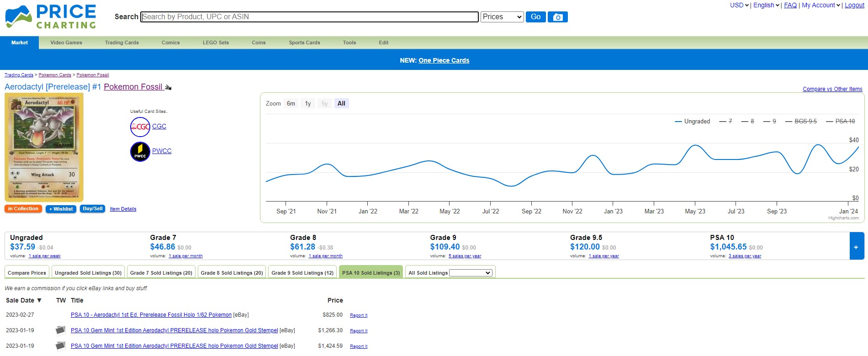Click the + Wishlist button
The height and width of the screenshot is (356, 868).
pyautogui.click(x=61, y=209)
